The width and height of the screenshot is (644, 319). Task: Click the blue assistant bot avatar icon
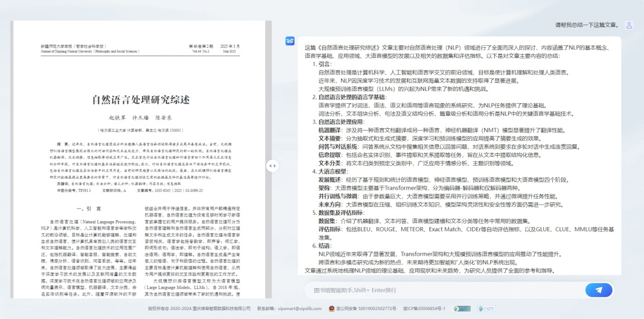290,41
